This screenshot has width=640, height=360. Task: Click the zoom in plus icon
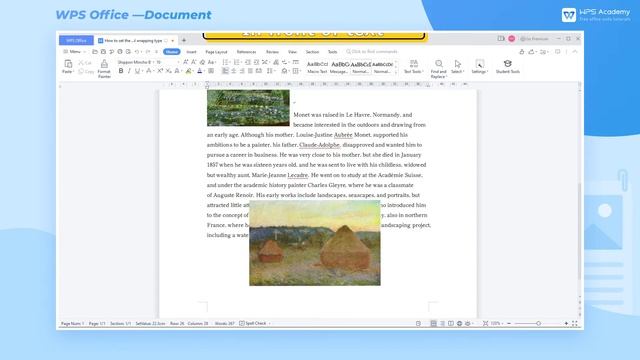coord(566,323)
